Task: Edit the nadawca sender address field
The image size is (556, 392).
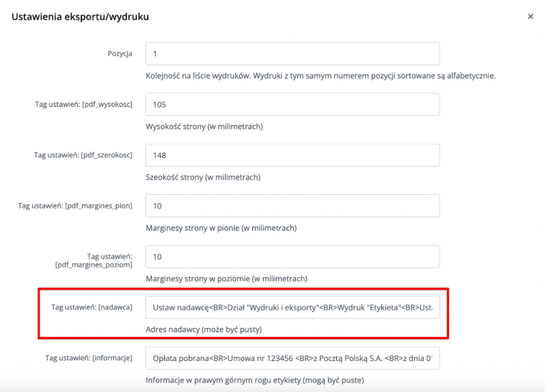Action: click(x=292, y=307)
